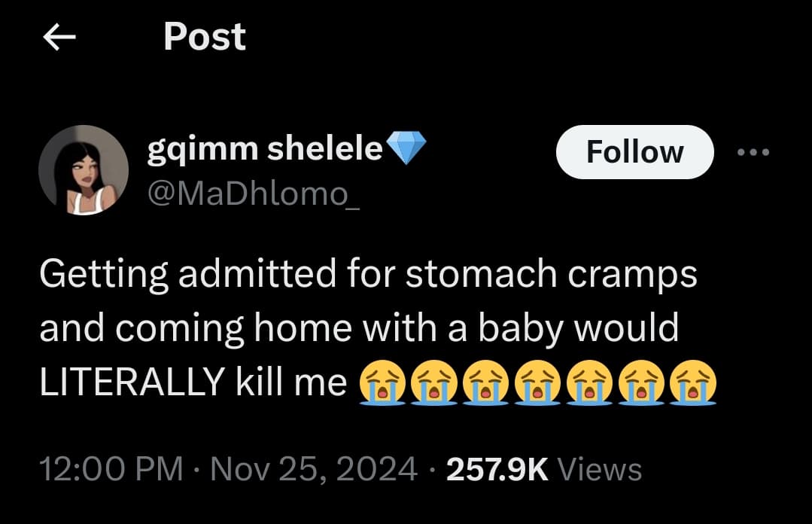Screen dimensions: 812x524
Task: Click the word LITERALLY in the post
Action: point(132,382)
